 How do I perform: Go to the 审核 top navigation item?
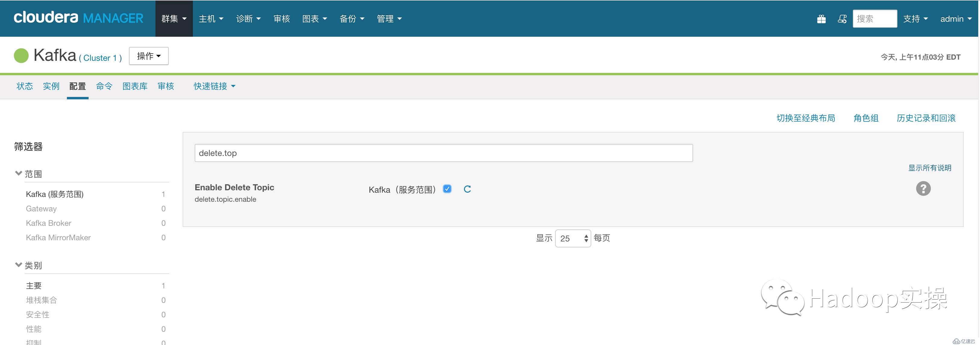tap(281, 19)
